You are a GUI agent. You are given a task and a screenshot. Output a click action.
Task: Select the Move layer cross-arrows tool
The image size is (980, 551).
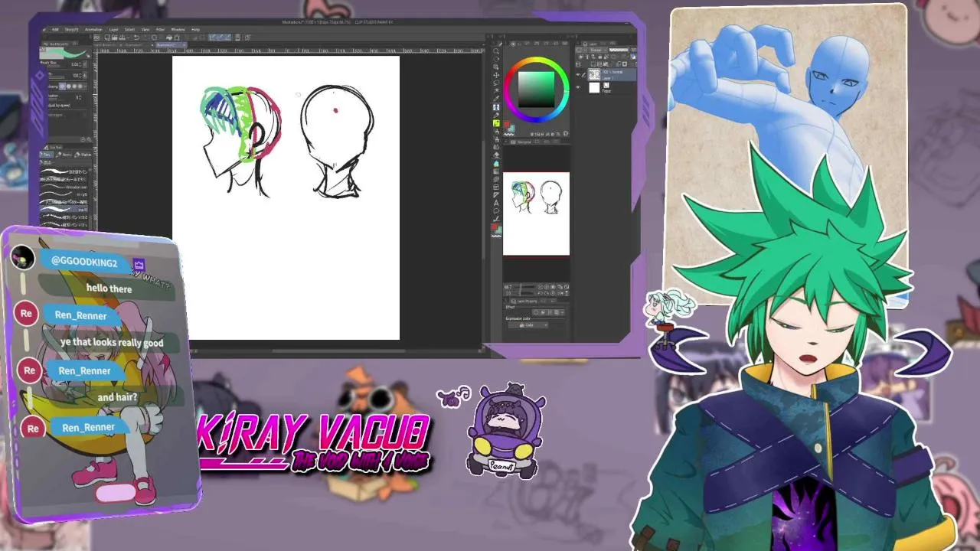(x=496, y=75)
